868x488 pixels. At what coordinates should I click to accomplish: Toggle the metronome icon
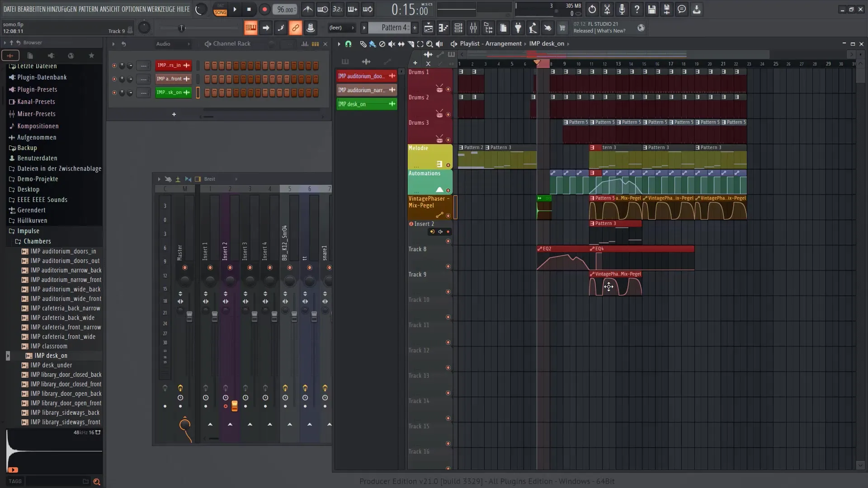308,9
